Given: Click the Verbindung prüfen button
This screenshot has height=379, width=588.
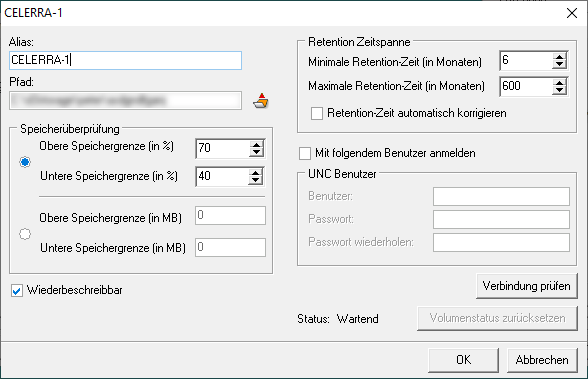Looking at the screenshot, I should click(x=526, y=286).
